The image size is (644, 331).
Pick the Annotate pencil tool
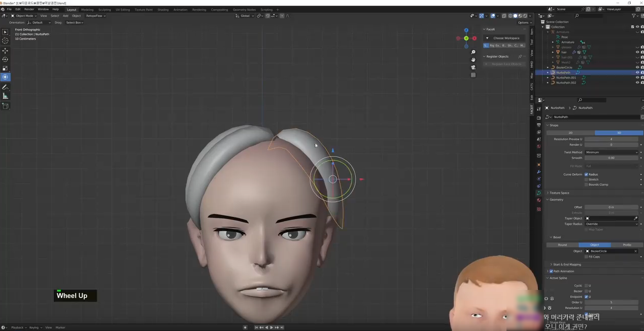click(x=5, y=87)
